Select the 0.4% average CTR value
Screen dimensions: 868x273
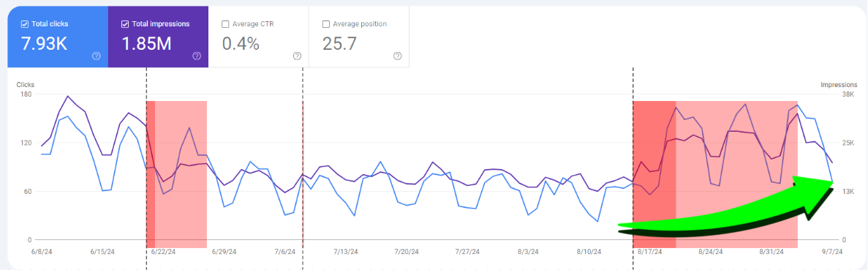[241, 44]
